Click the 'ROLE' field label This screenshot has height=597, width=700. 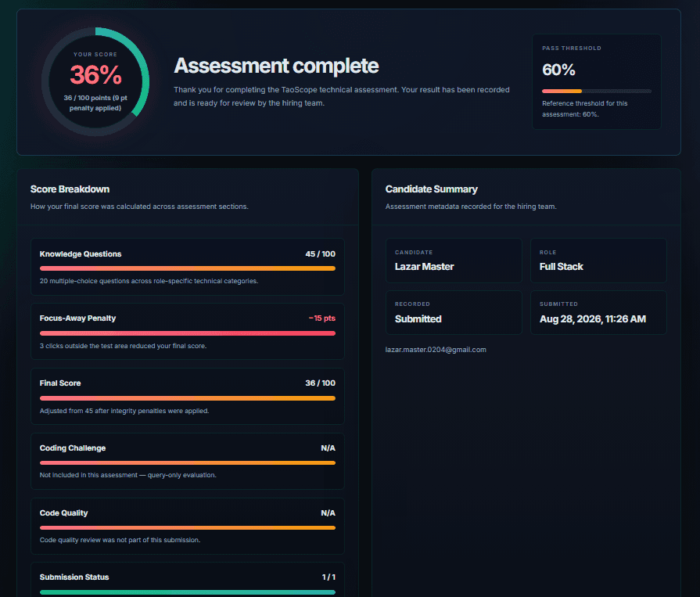(x=547, y=252)
